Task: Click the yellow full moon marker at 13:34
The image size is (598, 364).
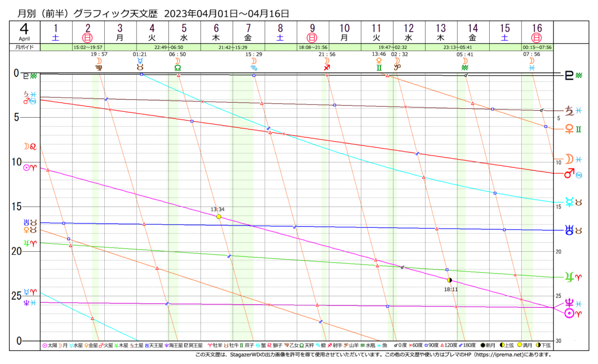Action: (219, 216)
